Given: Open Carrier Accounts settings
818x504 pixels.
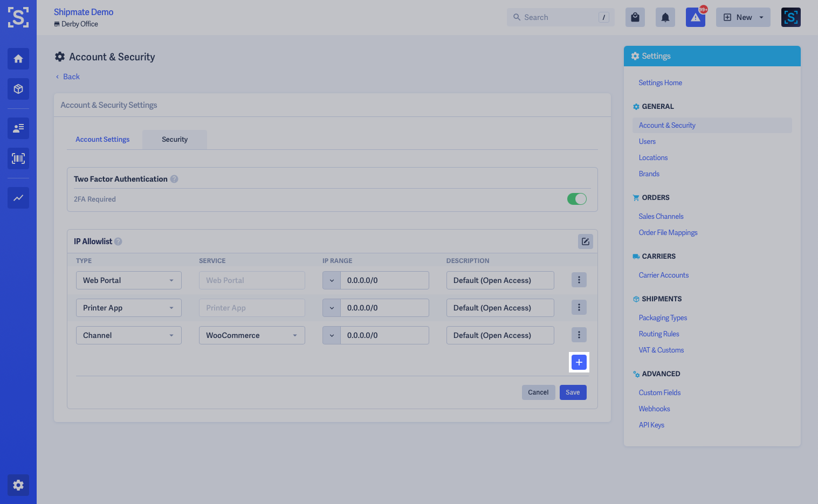Looking at the screenshot, I should (x=664, y=275).
